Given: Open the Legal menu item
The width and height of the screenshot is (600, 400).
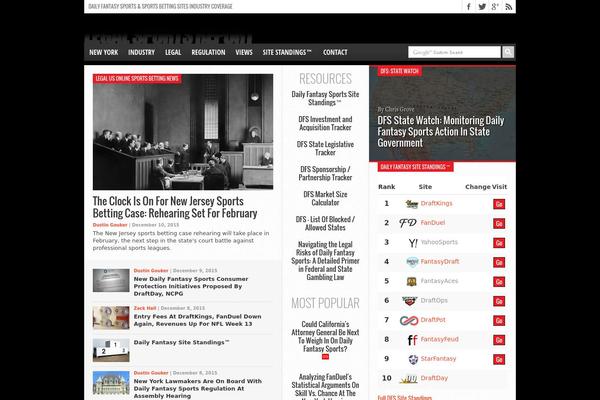Looking at the screenshot, I should [173, 52].
